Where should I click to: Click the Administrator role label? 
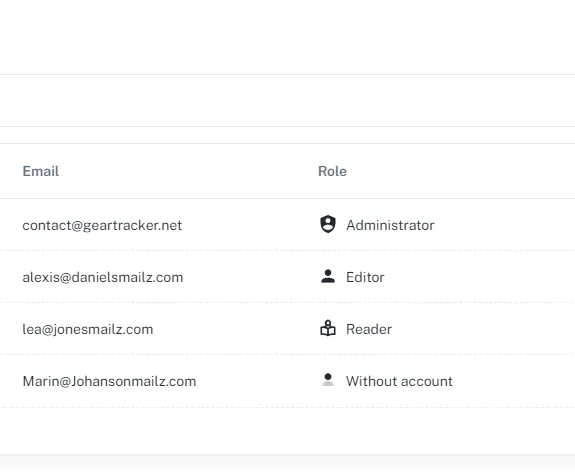pyautogui.click(x=390, y=225)
